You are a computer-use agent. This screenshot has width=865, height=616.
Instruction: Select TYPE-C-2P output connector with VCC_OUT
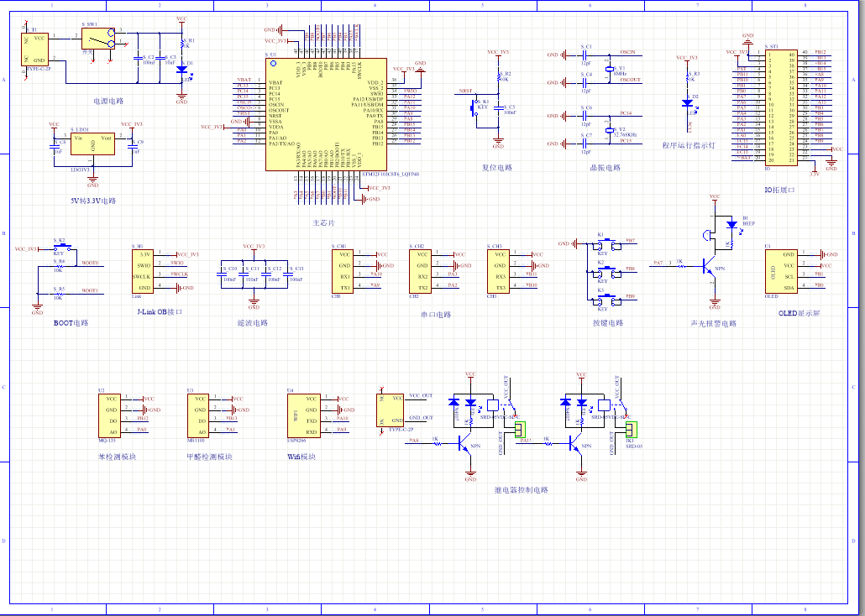pyautogui.click(x=390, y=410)
